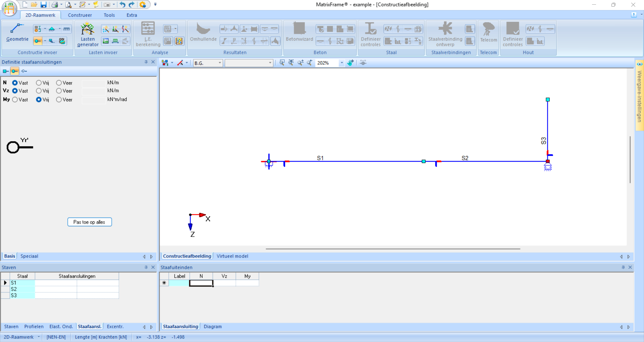Open the 2D-Raamwerk status bar dropdown
This screenshot has width=644, height=342.
tap(39, 337)
